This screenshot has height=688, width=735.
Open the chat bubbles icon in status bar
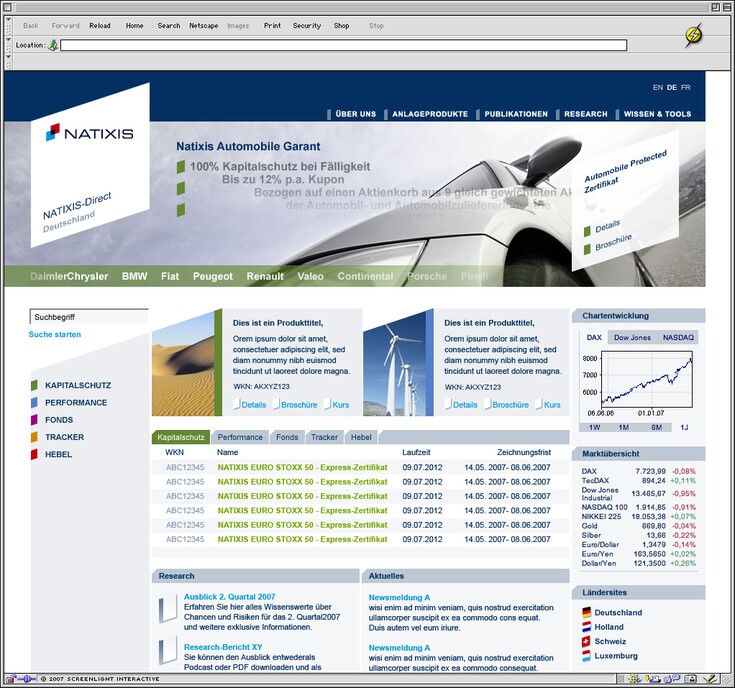pyautogui.click(x=672, y=679)
